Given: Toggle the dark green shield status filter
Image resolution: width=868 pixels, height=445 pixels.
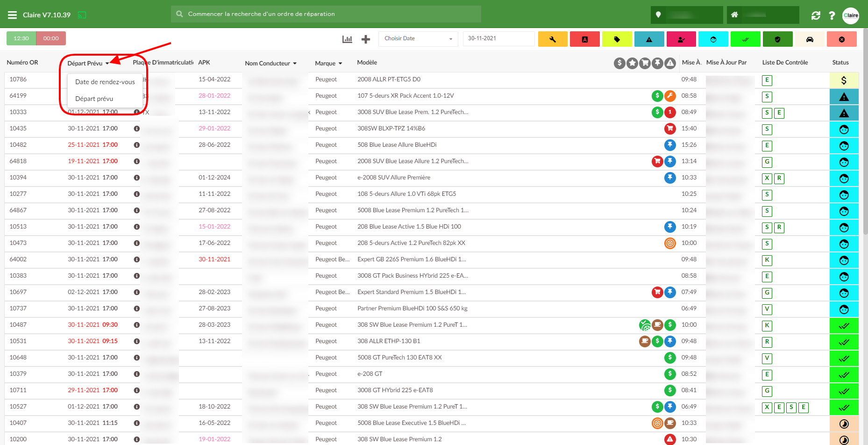Looking at the screenshot, I should pyautogui.click(x=777, y=39).
